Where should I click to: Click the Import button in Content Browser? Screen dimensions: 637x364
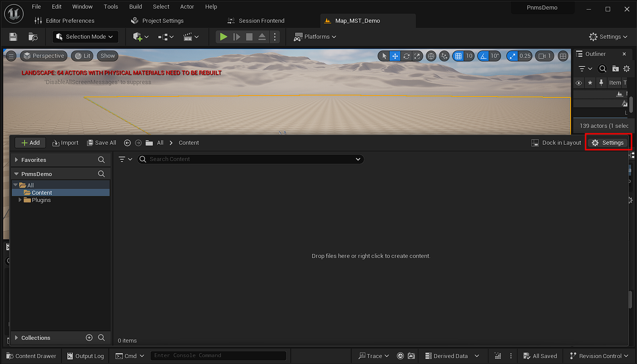tap(66, 143)
